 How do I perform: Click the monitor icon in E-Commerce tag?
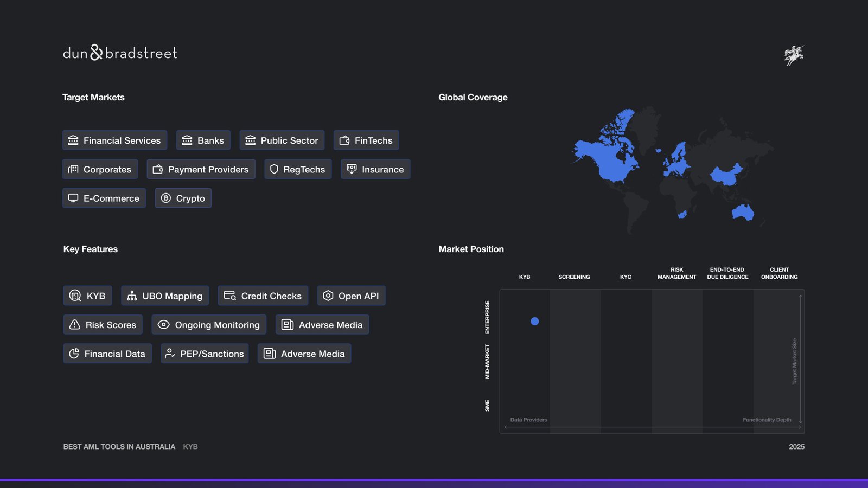(x=73, y=198)
